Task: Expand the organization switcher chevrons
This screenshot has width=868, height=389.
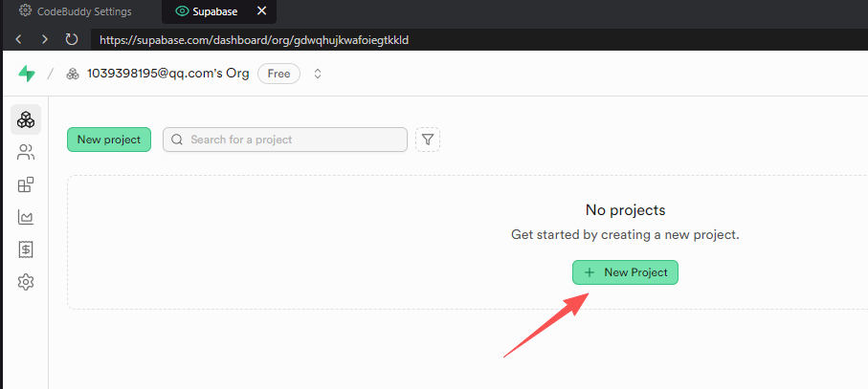Action: (318, 74)
